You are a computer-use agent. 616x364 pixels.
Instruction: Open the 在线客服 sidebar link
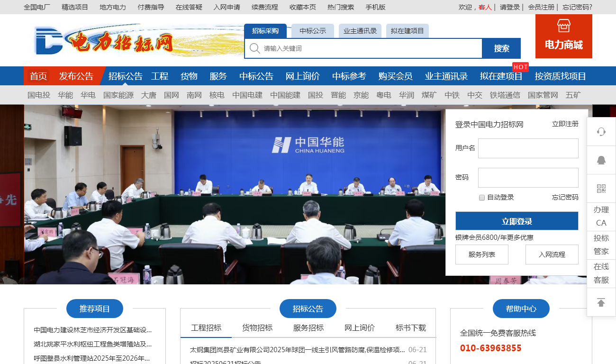tap(601, 273)
